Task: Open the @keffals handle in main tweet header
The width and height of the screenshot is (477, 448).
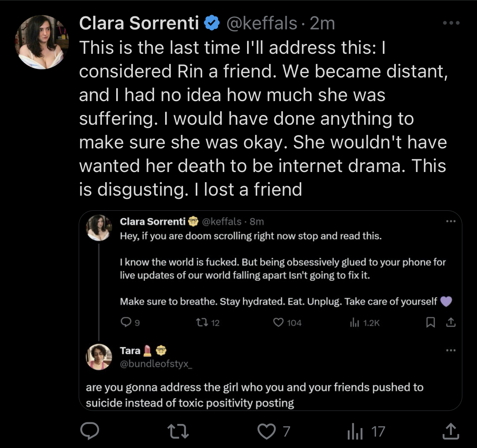Action: pyautogui.click(x=262, y=23)
